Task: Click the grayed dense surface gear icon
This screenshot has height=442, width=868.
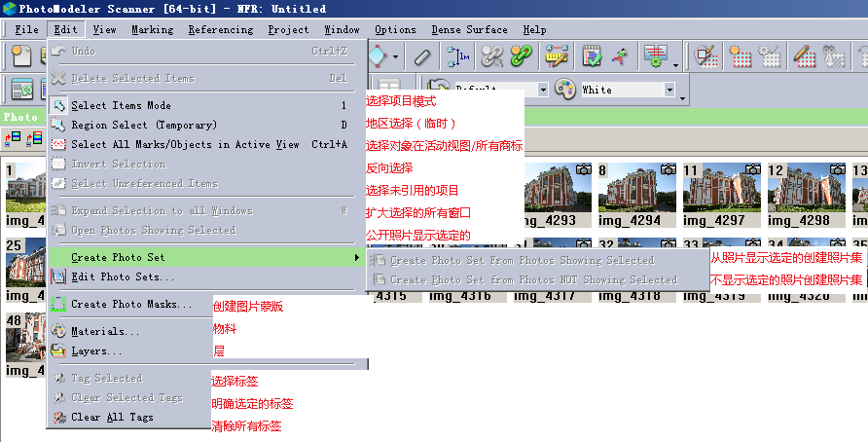Action: click(x=770, y=55)
